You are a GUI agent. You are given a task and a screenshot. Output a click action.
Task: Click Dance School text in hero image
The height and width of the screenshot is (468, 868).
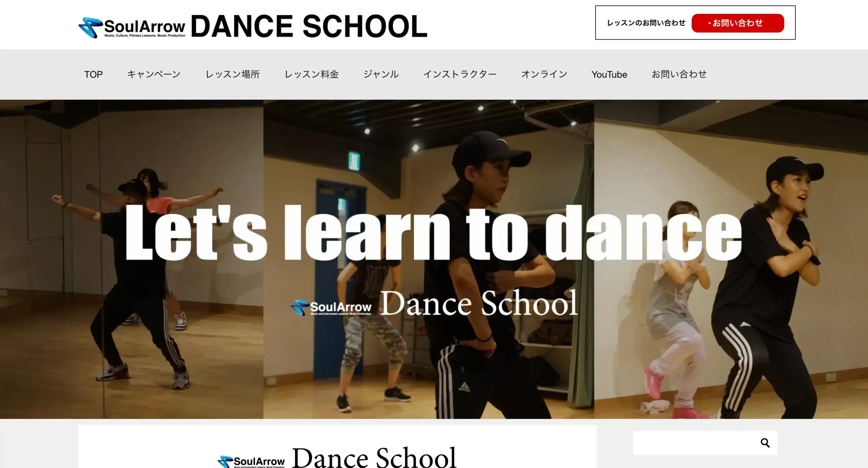pyautogui.click(x=478, y=303)
